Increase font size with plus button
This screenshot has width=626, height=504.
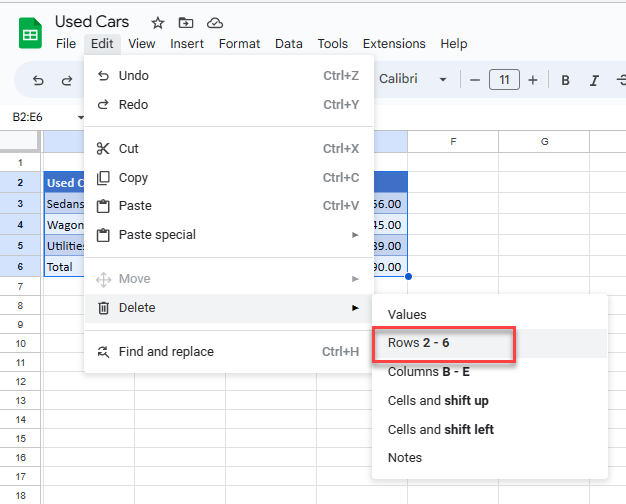pos(533,80)
